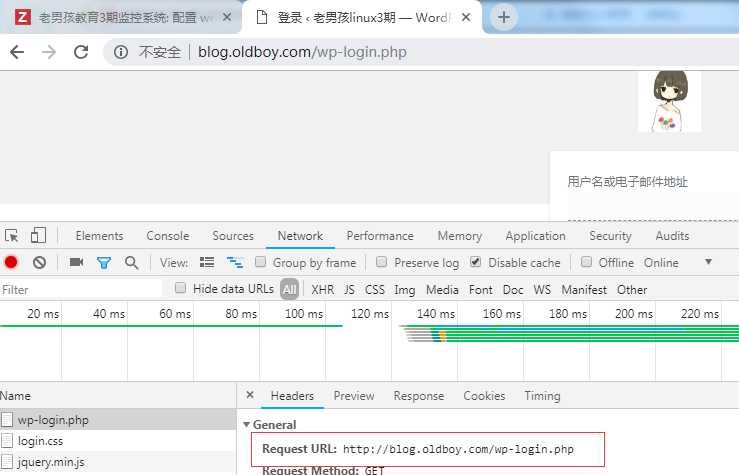Screen dimensions: 739x475
Task: Open a new browser tab
Action: 505,16
